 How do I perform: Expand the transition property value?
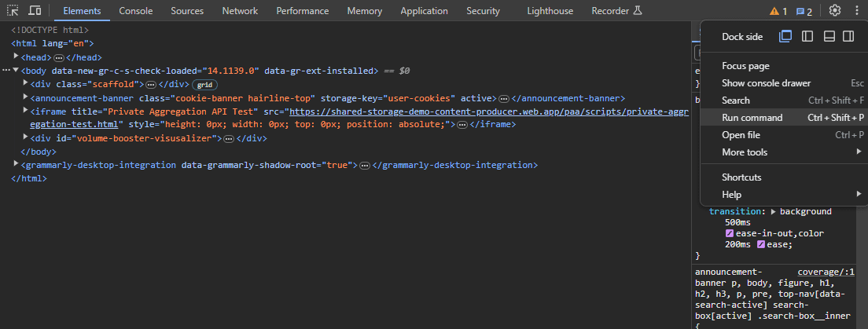pyautogui.click(x=774, y=212)
